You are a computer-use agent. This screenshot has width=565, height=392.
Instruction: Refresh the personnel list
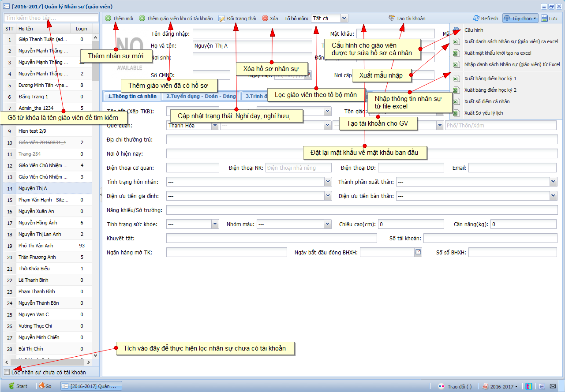(x=486, y=19)
